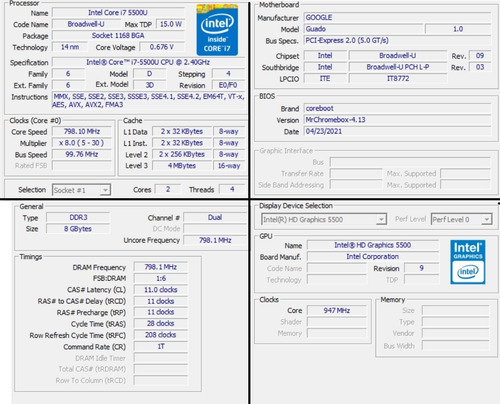Click the Package value Socket 1168 BGA
The image size is (500, 404).
coord(118,35)
